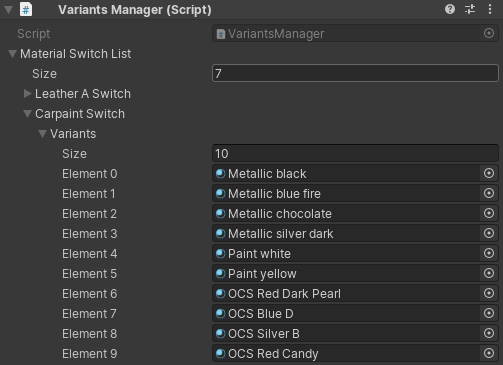The width and height of the screenshot is (503, 365).
Task: Open the component help reference icon
Action: [450, 9]
